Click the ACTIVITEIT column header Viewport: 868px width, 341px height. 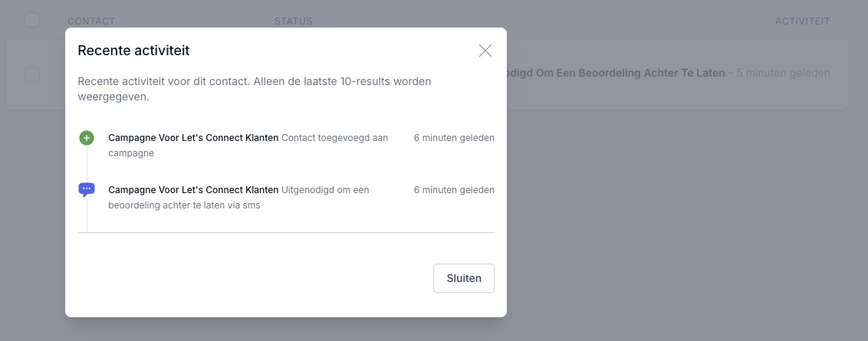pyautogui.click(x=802, y=21)
